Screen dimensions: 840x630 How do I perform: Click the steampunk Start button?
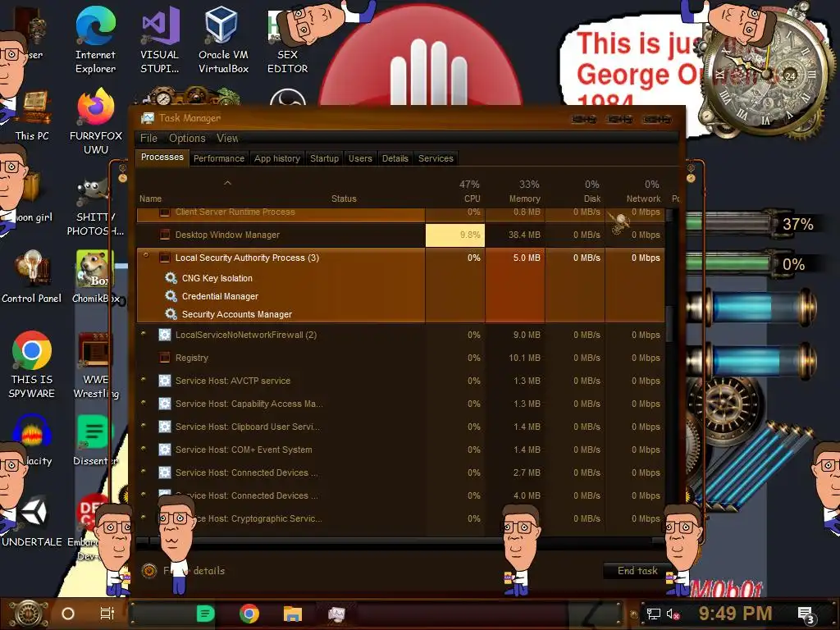[29, 614]
